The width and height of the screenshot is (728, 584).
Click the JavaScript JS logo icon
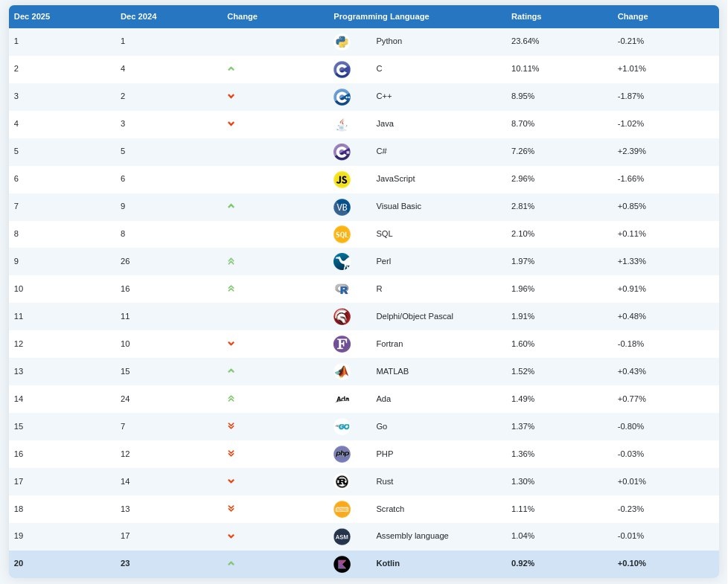[x=342, y=179]
